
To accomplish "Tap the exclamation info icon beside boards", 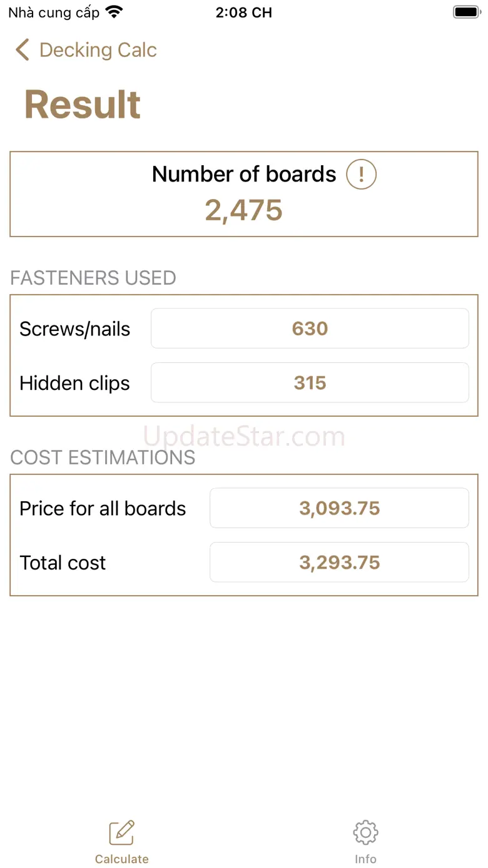I will (x=362, y=174).
